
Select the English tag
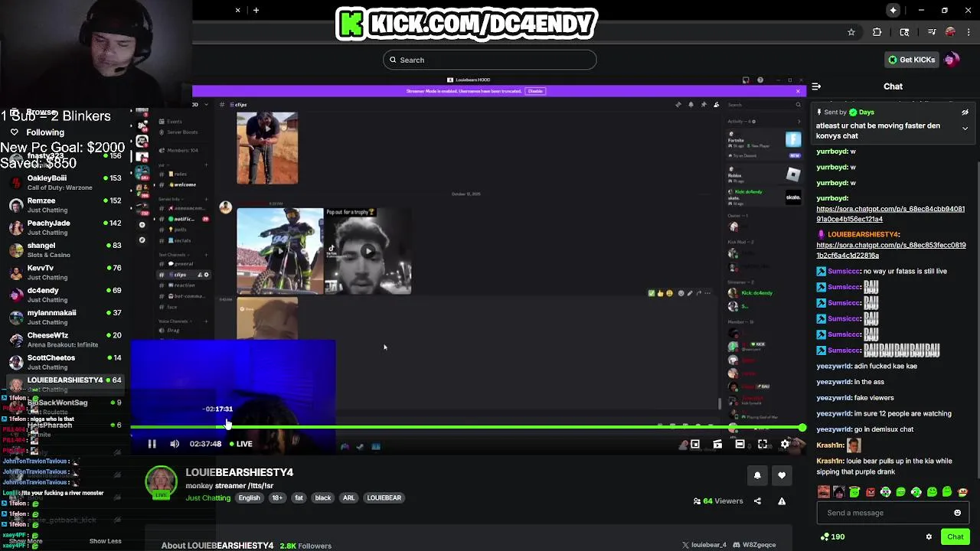249,498
